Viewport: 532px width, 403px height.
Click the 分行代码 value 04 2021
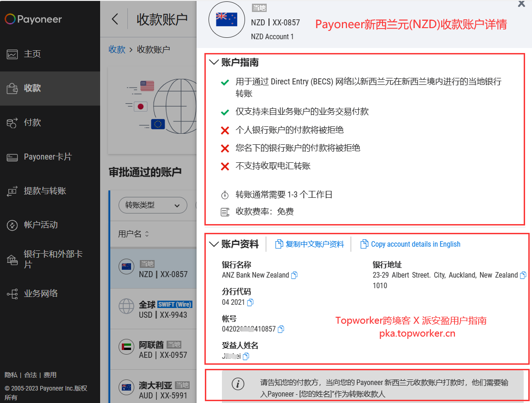[233, 302]
